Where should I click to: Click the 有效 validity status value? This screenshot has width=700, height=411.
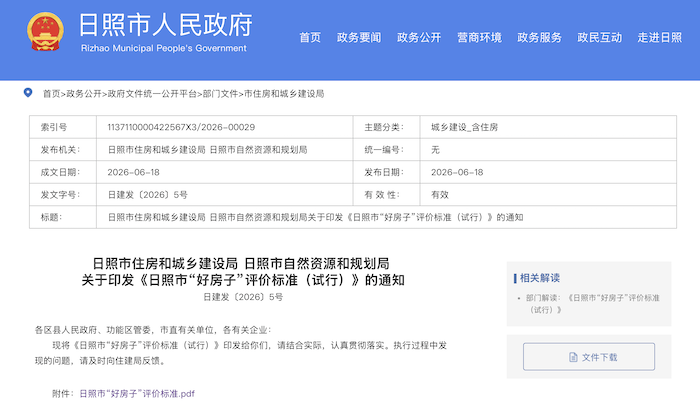(440, 195)
